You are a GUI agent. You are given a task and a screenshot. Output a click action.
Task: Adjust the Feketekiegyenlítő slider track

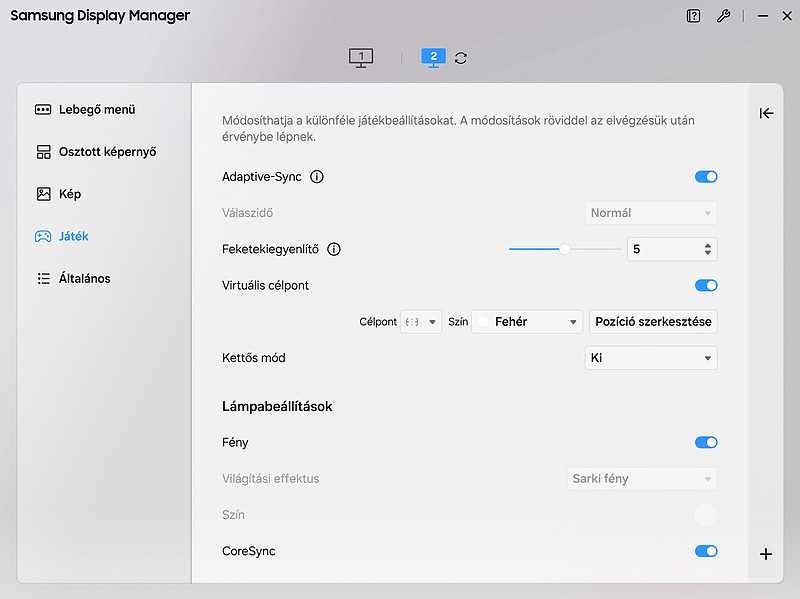click(564, 249)
